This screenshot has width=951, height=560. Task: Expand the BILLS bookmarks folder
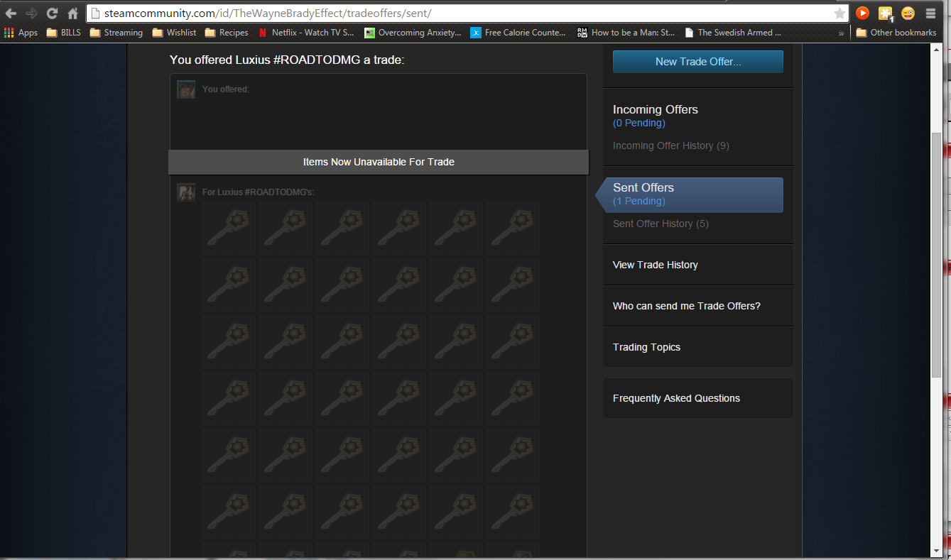click(x=64, y=33)
